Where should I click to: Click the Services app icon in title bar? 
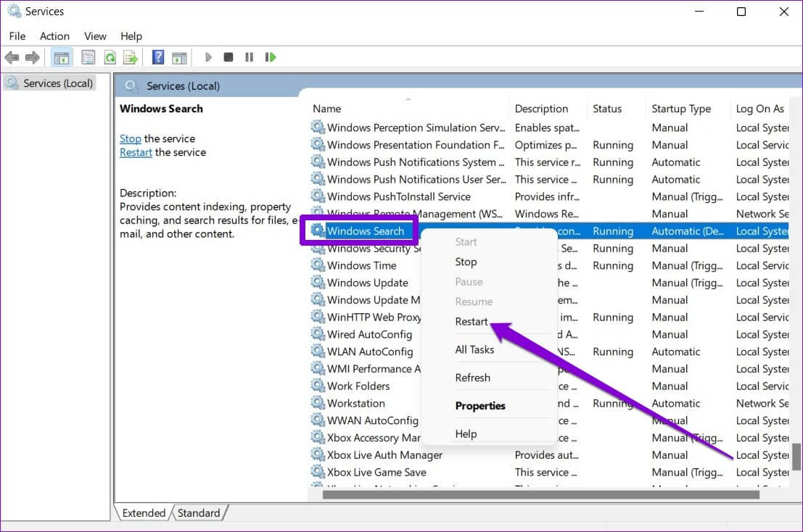coord(14,11)
